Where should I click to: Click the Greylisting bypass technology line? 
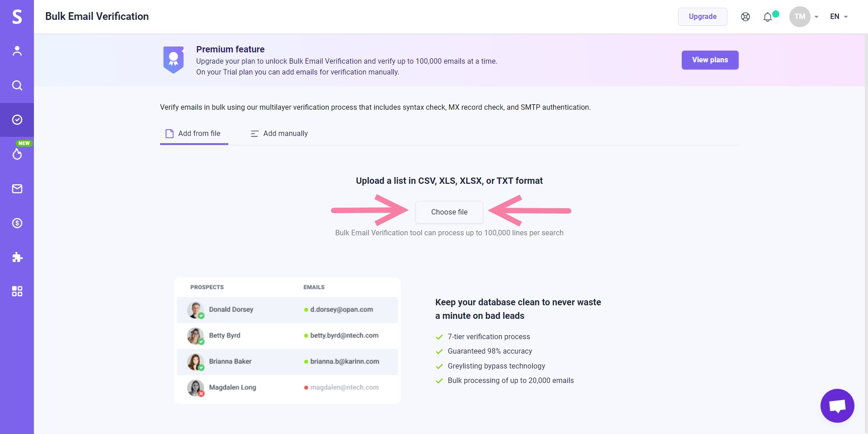tap(496, 366)
